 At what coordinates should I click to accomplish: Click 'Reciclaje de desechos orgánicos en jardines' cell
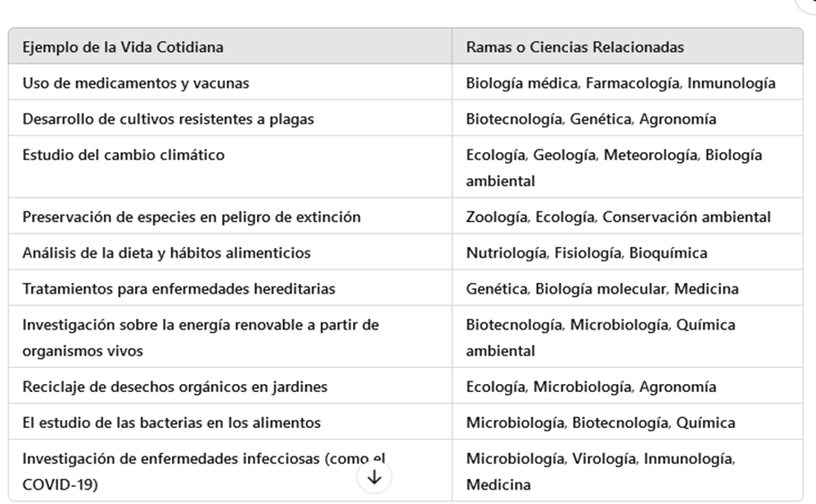(x=175, y=387)
